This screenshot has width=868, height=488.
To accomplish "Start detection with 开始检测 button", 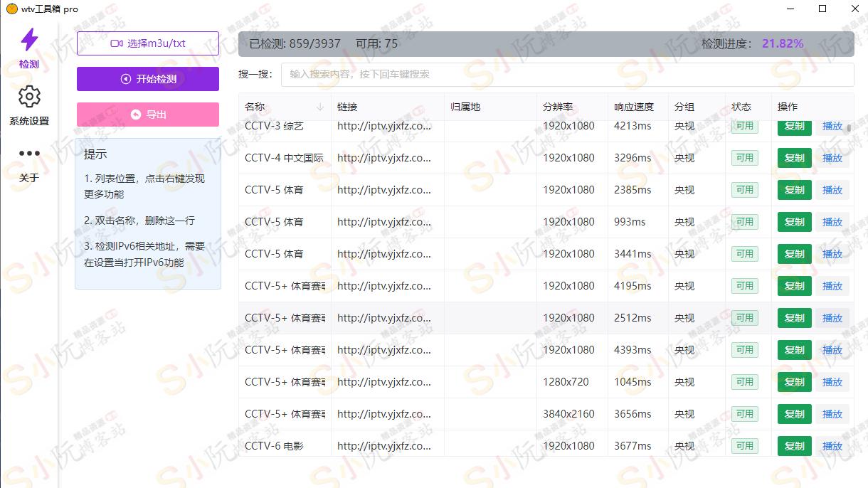I will point(148,79).
